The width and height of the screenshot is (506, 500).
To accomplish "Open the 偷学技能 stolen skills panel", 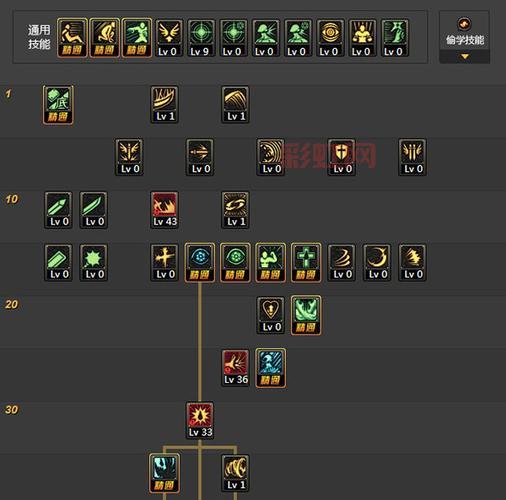I will [x=464, y=32].
